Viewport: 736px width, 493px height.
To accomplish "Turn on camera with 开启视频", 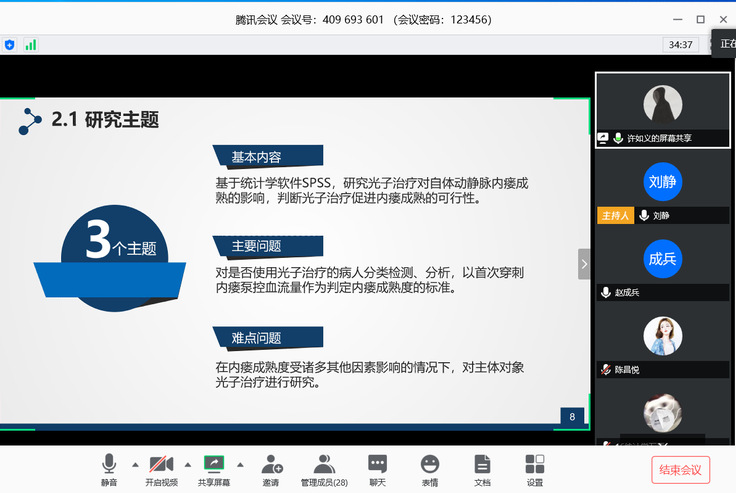I will 160,468.
